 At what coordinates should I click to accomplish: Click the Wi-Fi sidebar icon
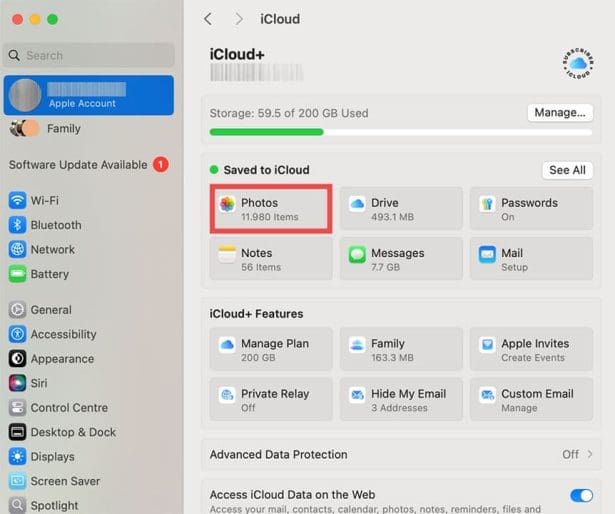(x=17, y=200)
